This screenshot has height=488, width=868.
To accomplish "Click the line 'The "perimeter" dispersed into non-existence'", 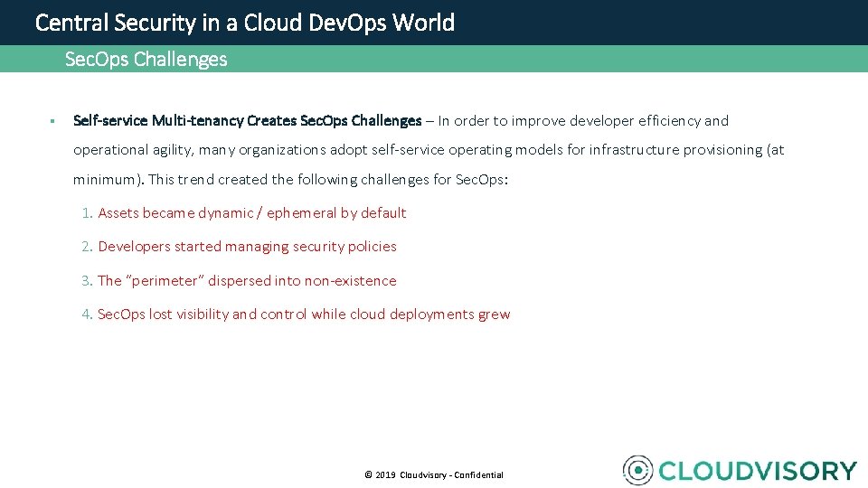I will tap(247, 280).
